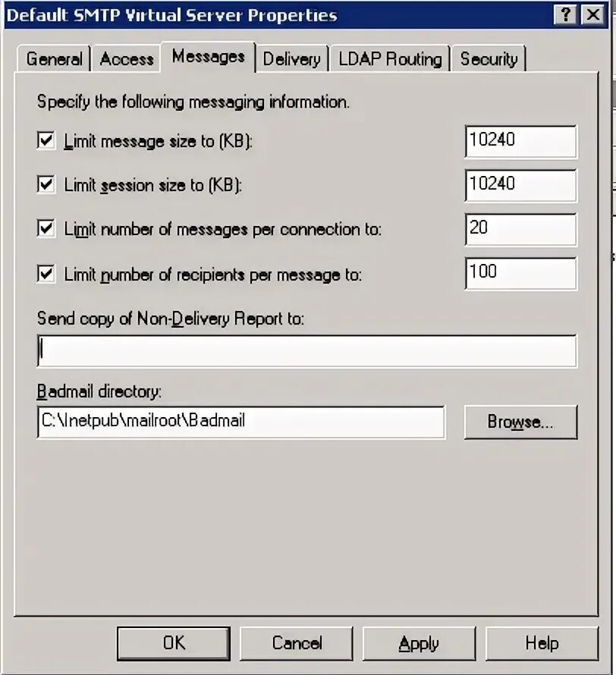Toggle Limit session size checkbox
The width and height of the screenshot is (616, 675).
tap(46, 185)
